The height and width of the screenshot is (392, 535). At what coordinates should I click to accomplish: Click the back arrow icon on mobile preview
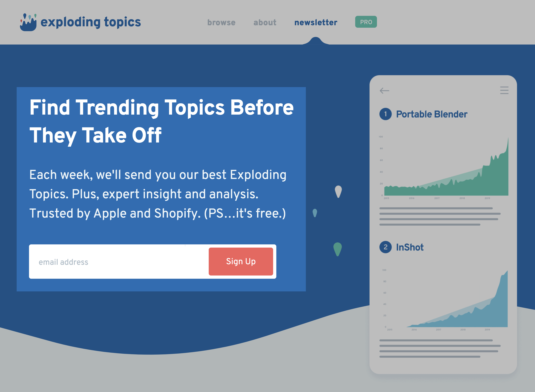384,91
